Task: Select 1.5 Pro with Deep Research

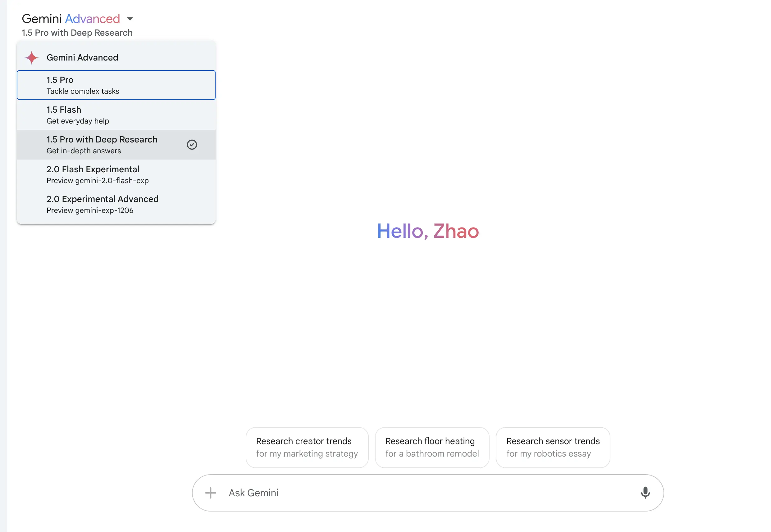Action: [x=116, y=145]
